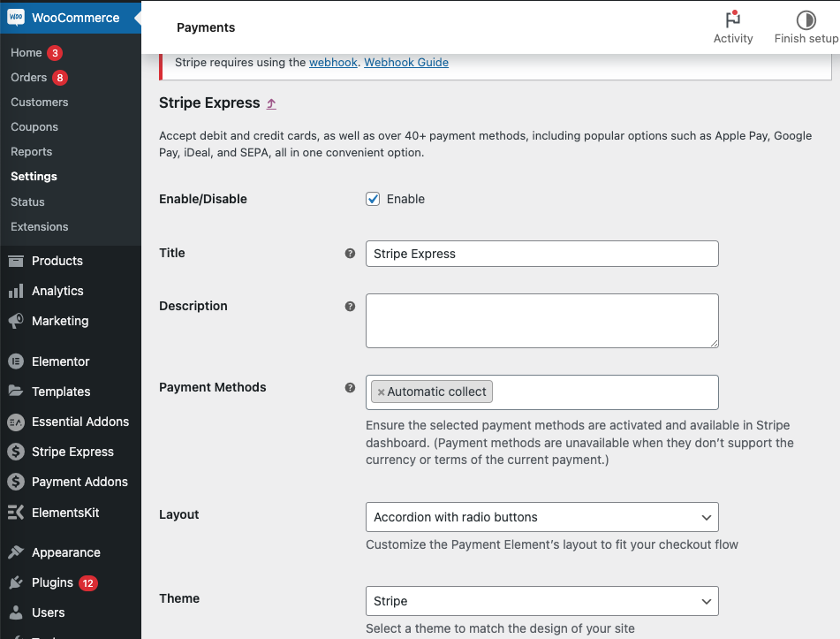Click the WooCommerce sidebar heading text
Image resolution: width=840 pixels, height=639 pixels.
coord(76,18)
